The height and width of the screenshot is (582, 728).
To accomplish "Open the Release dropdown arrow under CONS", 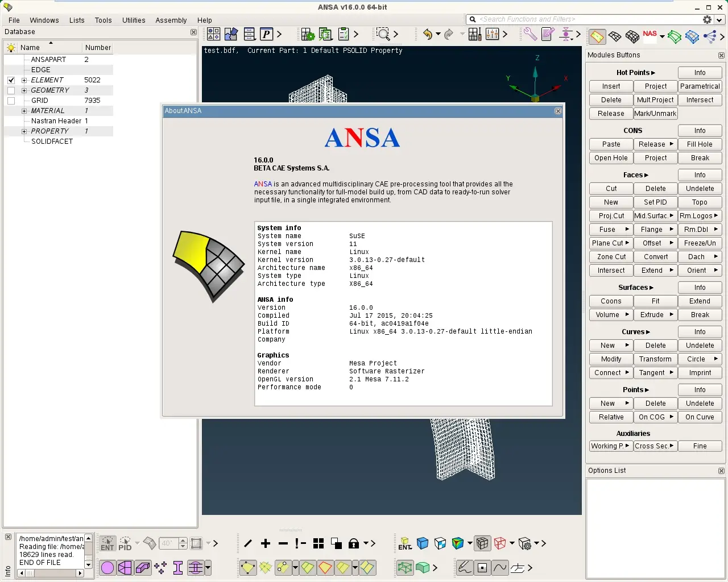I will 671,144.
